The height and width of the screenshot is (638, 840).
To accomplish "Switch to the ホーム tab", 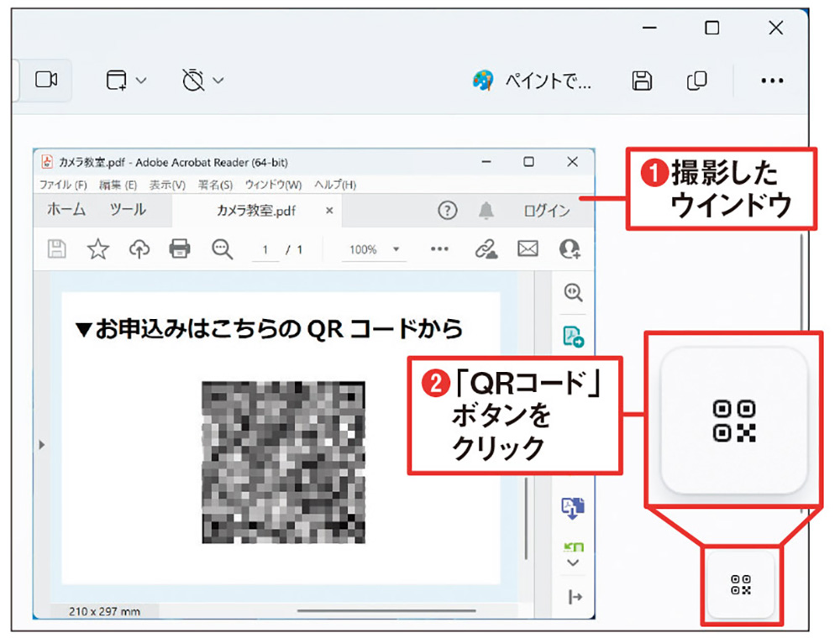I will point(66,209).
